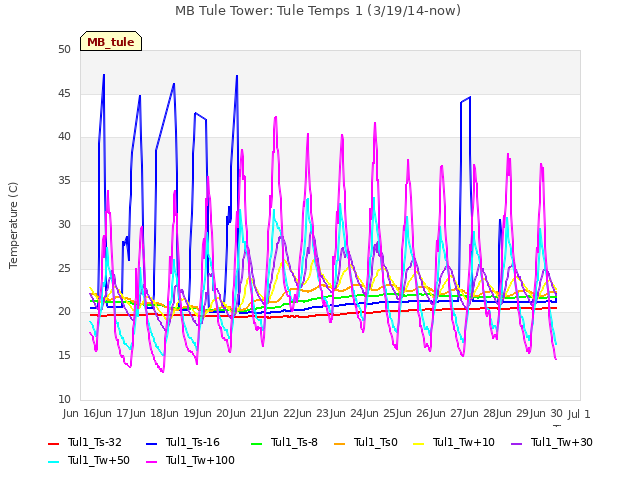The image size is (640, 480).
Task: Click the y-axis tick label 20
Action: pyautogui.click(x=64, y=311)
